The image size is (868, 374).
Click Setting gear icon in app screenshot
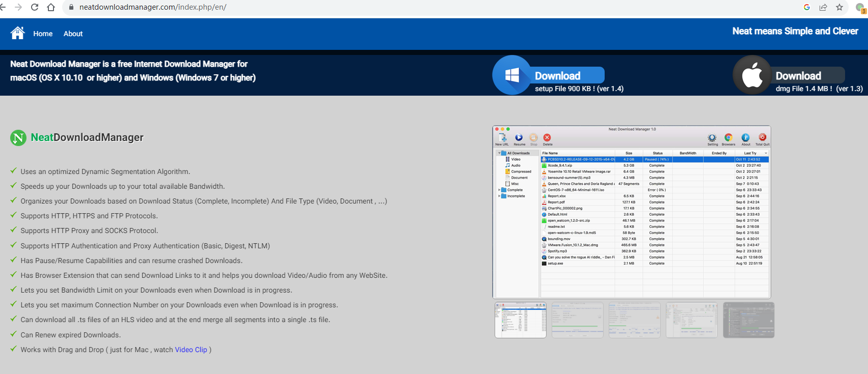point(712,138)
